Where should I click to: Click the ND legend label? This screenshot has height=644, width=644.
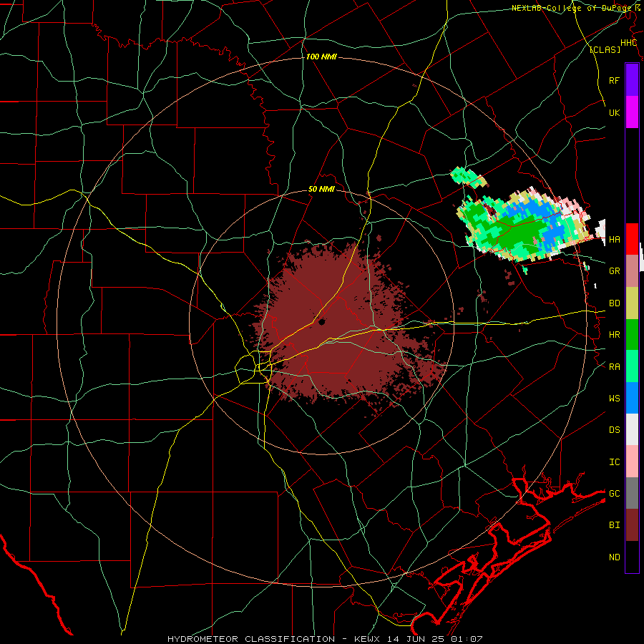click(x=614, y=557)
